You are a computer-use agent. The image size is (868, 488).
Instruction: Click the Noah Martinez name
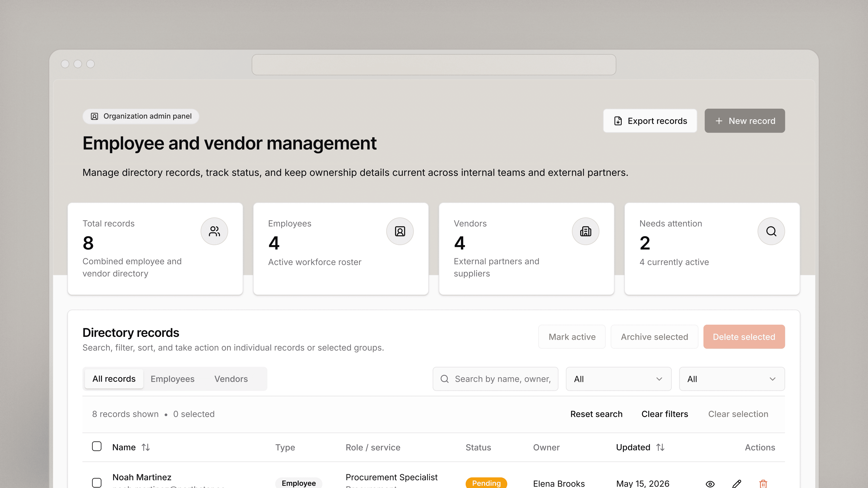(142, 477)
